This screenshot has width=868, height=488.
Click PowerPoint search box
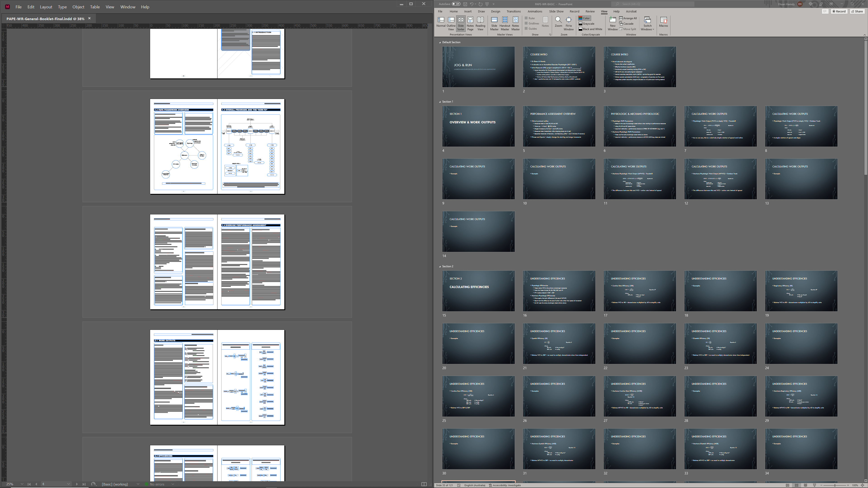point(653,4)
